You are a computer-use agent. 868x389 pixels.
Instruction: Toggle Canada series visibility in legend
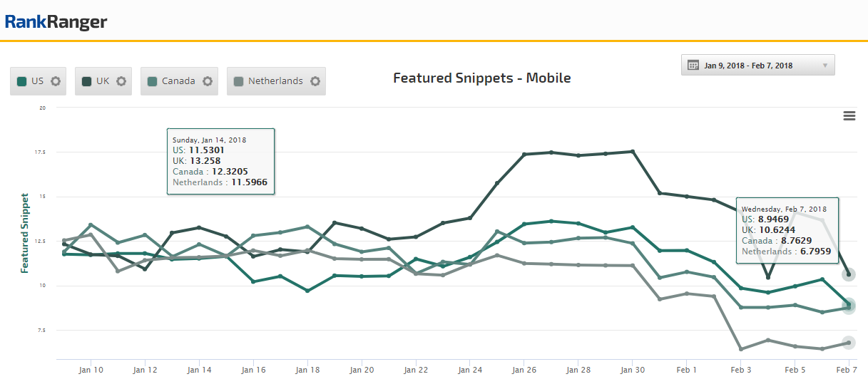point(178,81)
